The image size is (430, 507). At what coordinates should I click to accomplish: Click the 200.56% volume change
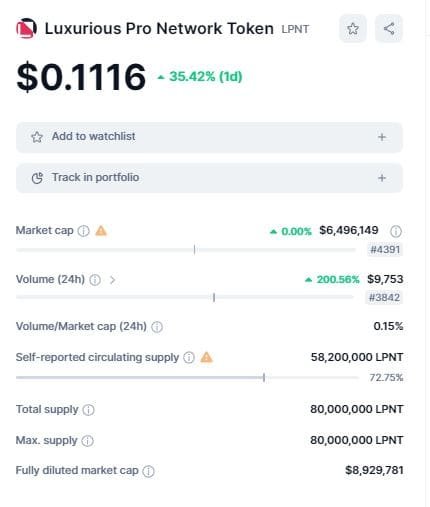(332, 279)
